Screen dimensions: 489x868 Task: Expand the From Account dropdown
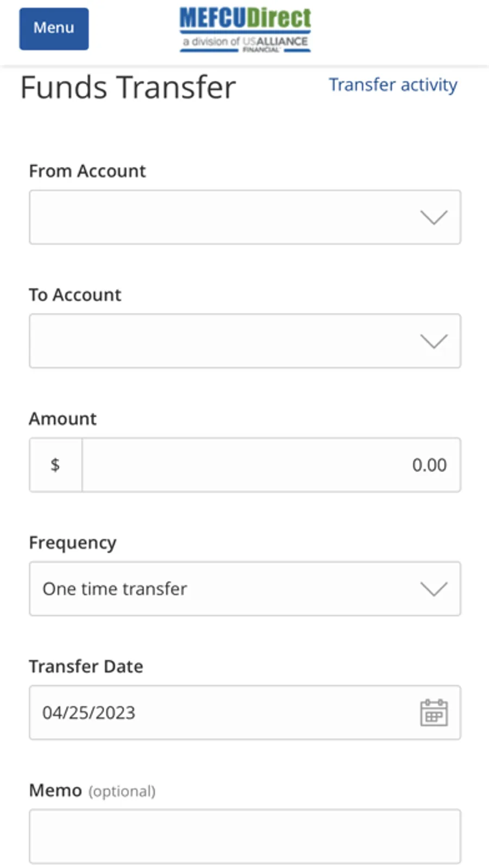(245, 217)
